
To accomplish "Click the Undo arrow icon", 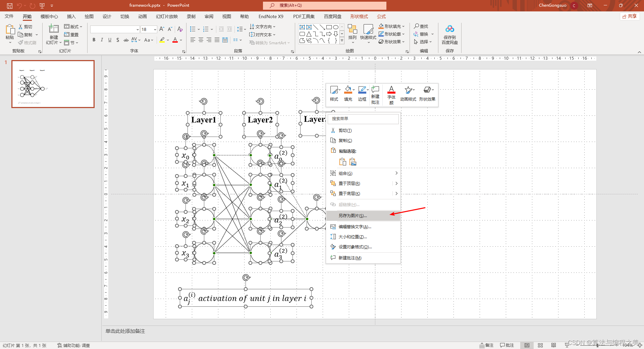I will 19,6.
